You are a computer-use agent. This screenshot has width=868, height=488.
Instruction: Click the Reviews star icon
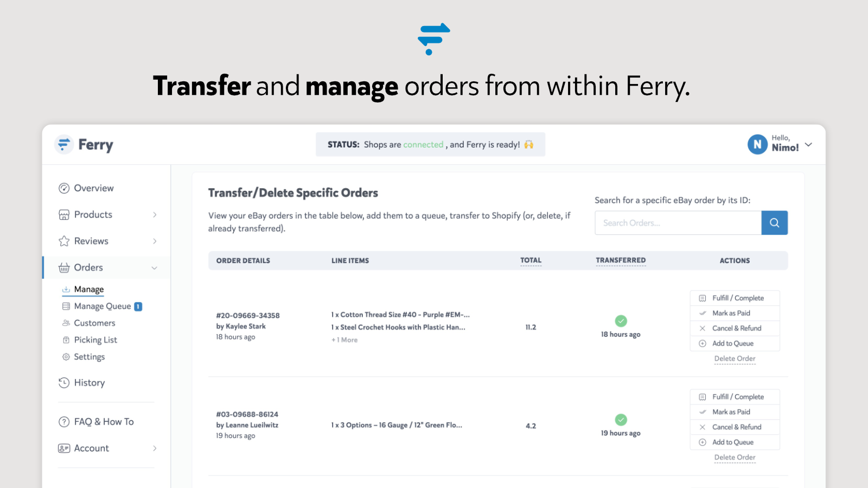click(x=64, y=241)
